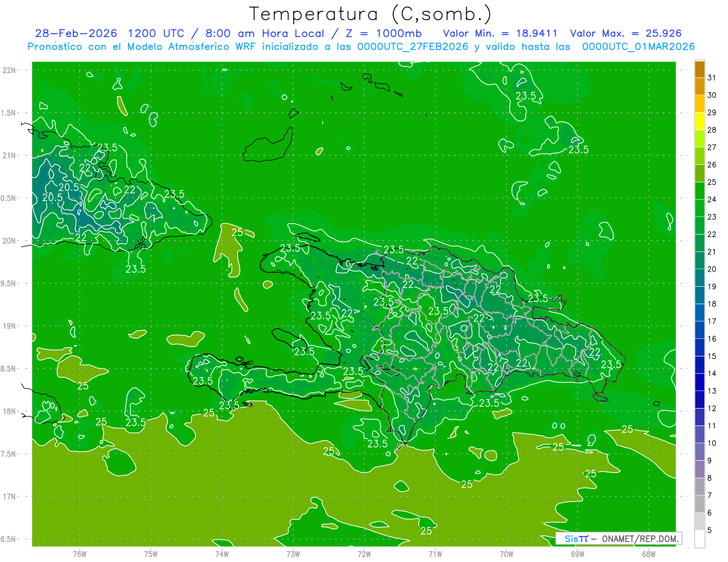Click the '69W' longitude axis label

tap(578, 554)
